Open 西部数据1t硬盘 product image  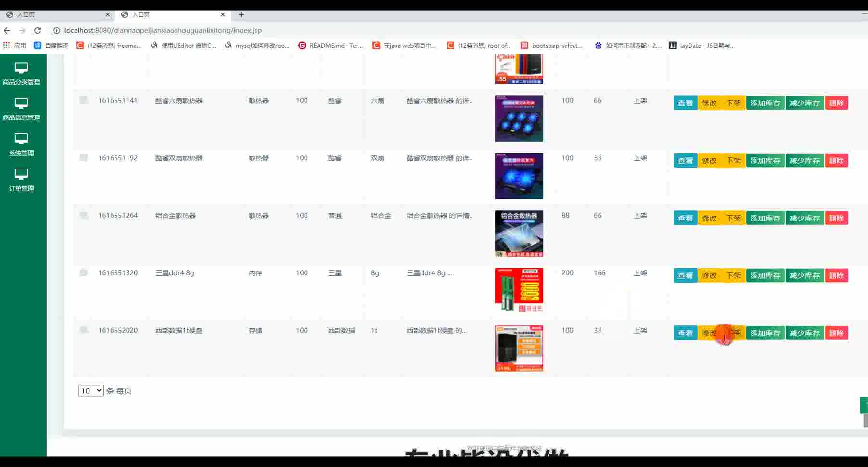pos(519,348)
